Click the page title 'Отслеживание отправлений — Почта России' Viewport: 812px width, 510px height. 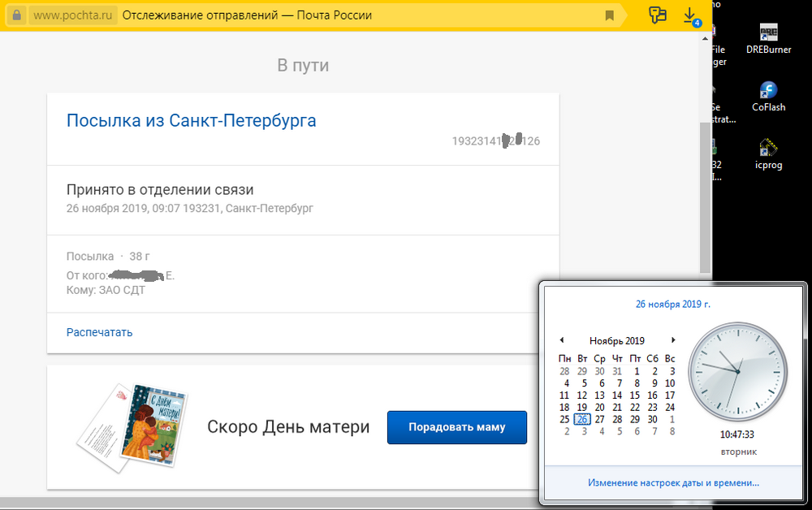pos(247,15)
